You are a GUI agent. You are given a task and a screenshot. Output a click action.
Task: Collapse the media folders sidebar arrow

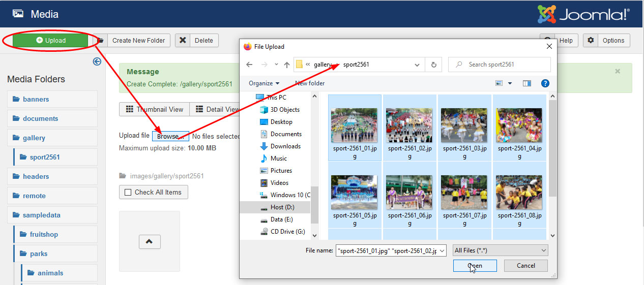(97, 61)
